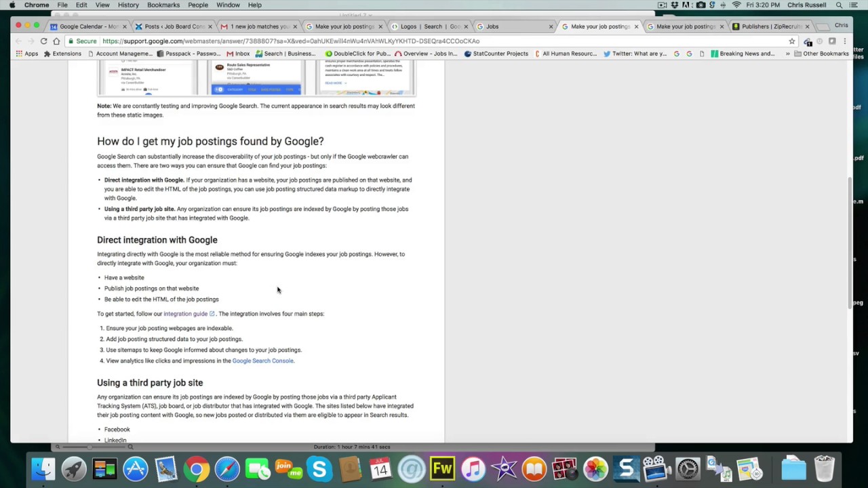Viewport: 868px width, 488px height.
Task: Open the Apple menu
Action: [12, 5]
